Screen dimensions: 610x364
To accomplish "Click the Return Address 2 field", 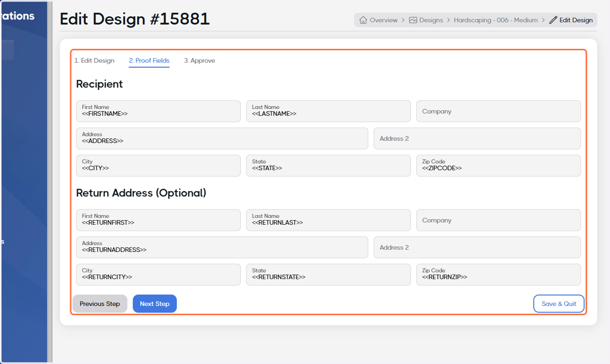I will pos(477,247).
